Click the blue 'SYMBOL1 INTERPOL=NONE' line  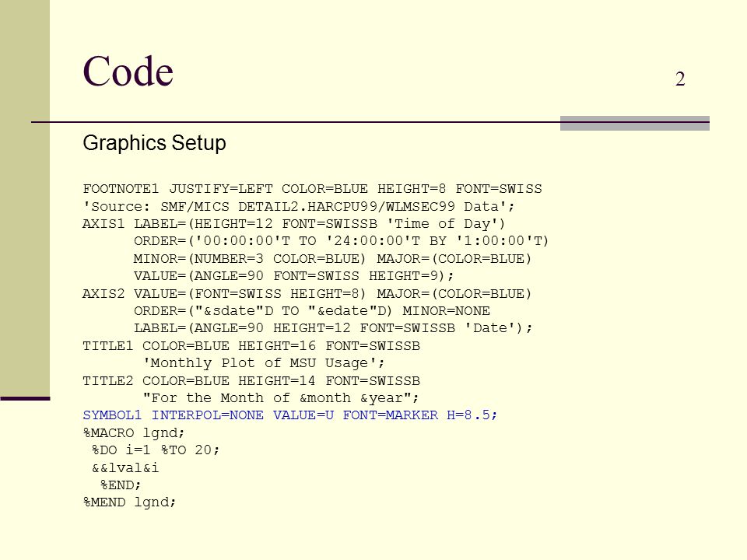290,415
